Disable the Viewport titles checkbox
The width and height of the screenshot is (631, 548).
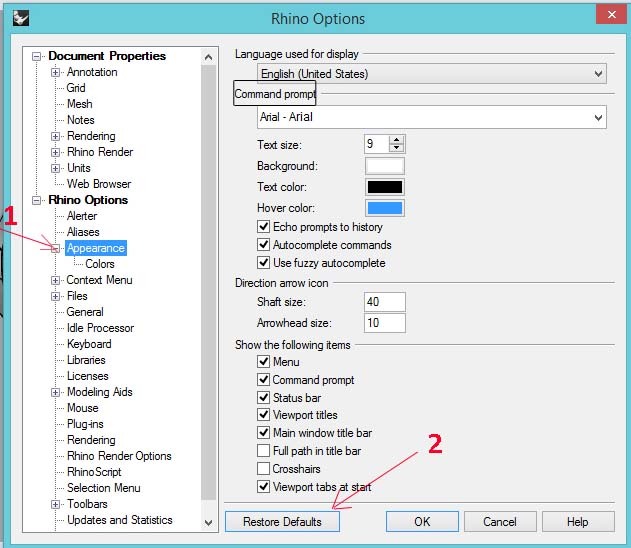click(263, 414)
